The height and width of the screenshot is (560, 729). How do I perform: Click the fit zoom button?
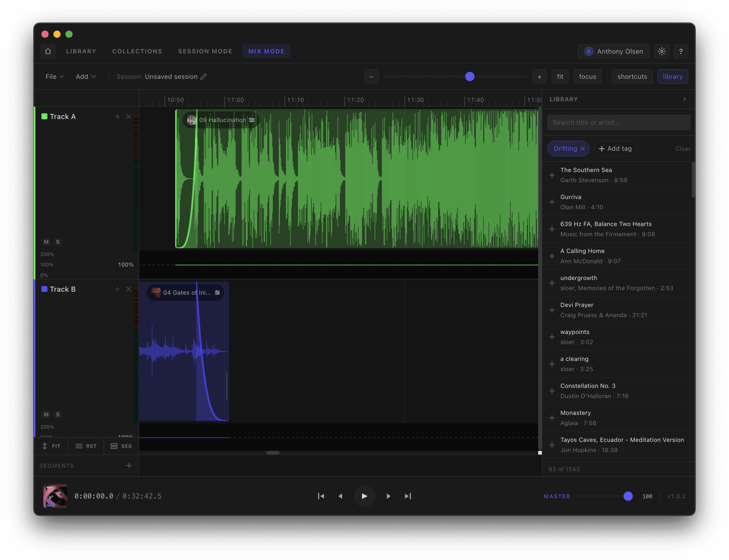(560, 77)
